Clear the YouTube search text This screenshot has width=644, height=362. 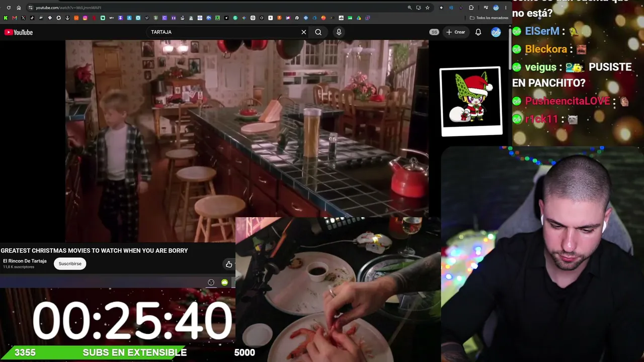point(304,32)
